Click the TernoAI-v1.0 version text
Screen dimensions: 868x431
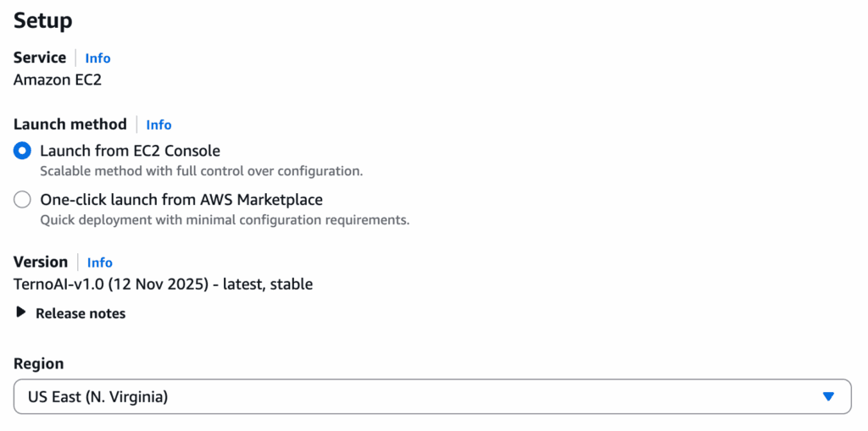click(164, 285)
